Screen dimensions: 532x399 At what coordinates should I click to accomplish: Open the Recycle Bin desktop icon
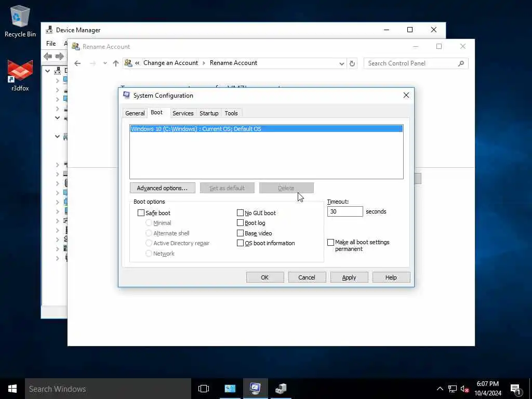pyautogui.click(x=20, y=21)
